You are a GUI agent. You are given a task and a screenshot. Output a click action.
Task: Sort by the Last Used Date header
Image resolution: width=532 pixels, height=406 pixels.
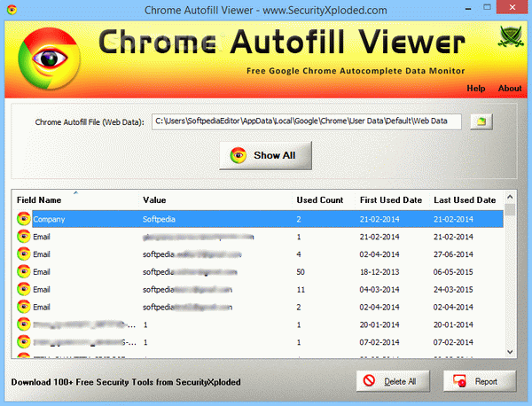(465, 200)
